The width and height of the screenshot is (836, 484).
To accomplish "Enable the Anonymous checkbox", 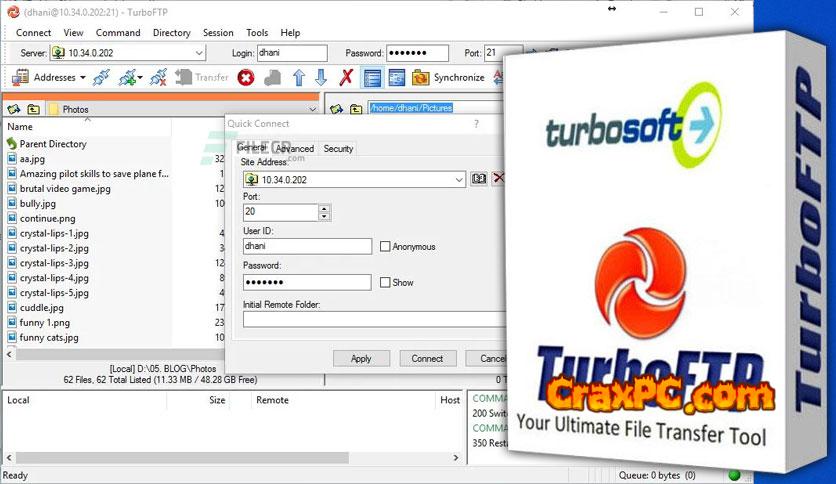I will tap(385, 246).
